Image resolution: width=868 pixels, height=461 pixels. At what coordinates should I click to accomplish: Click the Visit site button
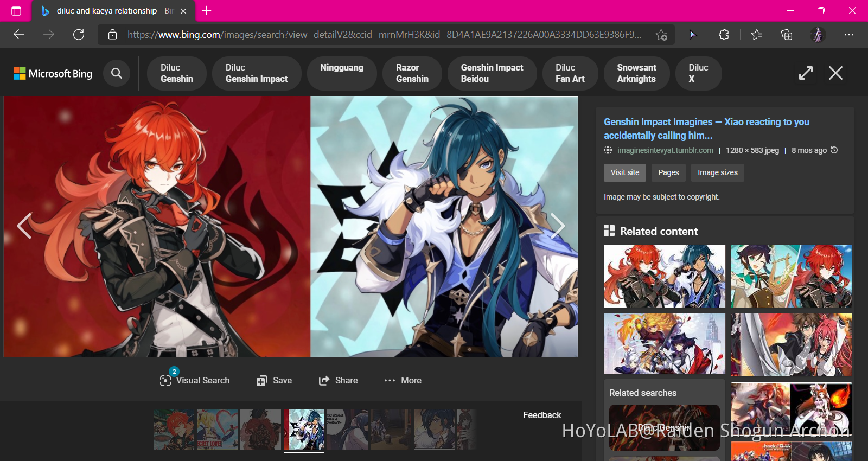tap(625, 172)
